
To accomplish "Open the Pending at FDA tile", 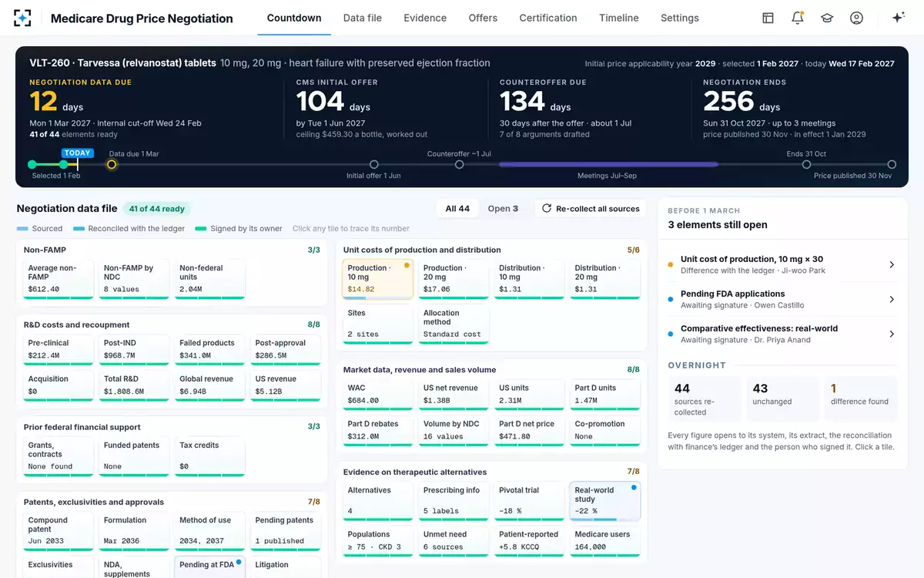I will pyautogui.click(x=210, y=568).
